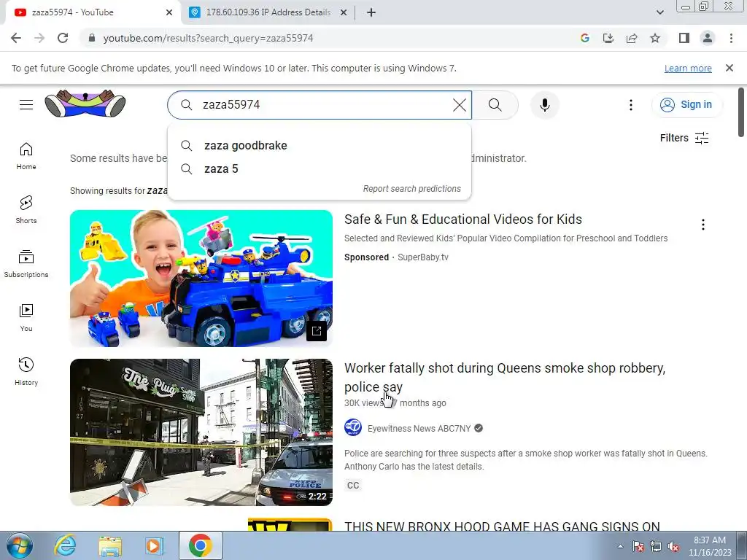Click Learn more in the update notice

point(688,68)
